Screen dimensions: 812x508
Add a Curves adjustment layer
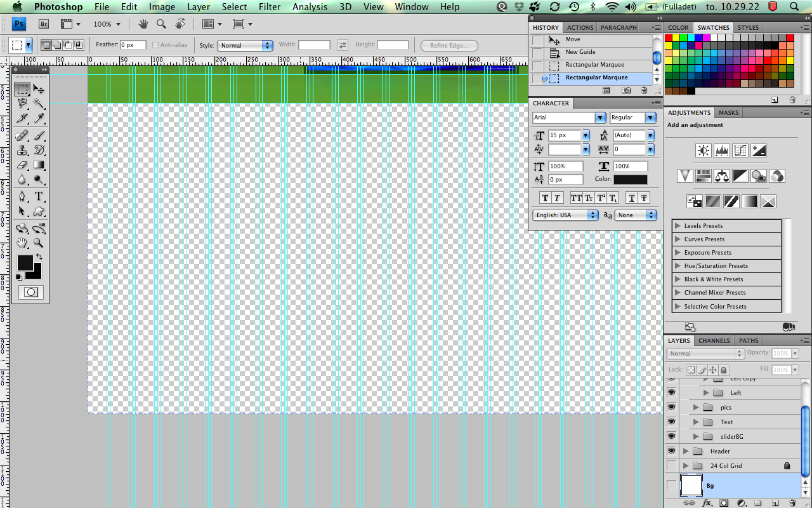[x=740, y=150]
